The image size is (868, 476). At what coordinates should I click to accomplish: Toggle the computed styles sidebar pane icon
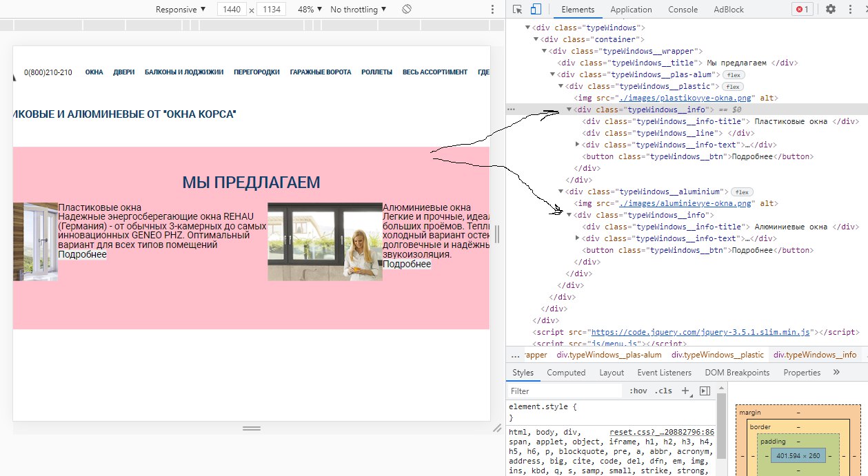click(x=705, y=391)
